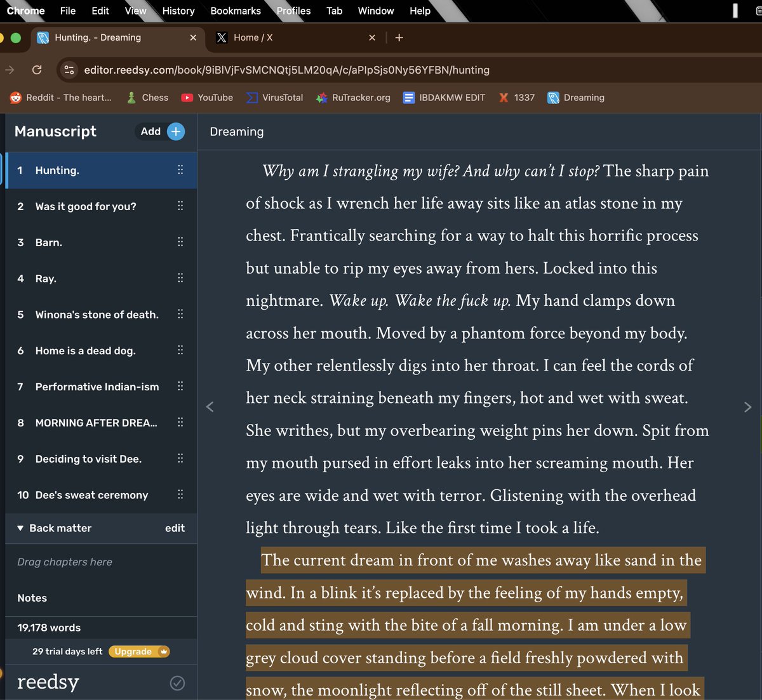
Task: Open chapter 7 Performative Indian-ism
Action: 101,386
